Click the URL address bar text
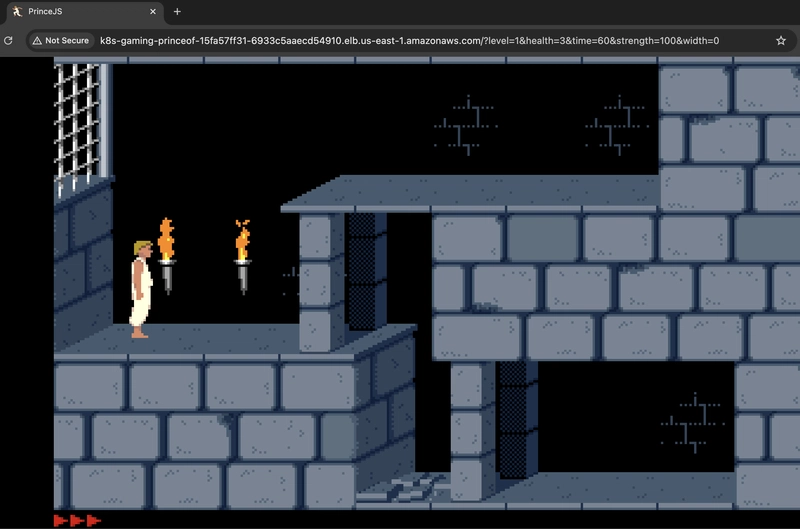This screenshot has height=529, width=800. [x=400, y=41]
